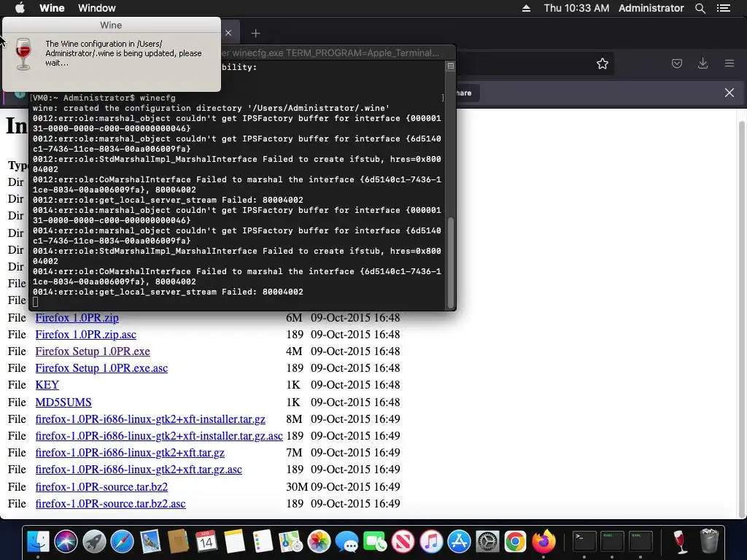The height and width of the screenshot is (560, 747).
Task: Open a new Firefox tab with plus
Action: click(x=255, y=34)
